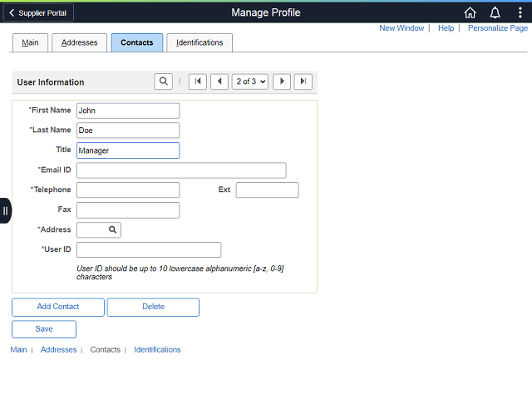
Task: Click the bottom Contacts text
Action: [106, 349]
